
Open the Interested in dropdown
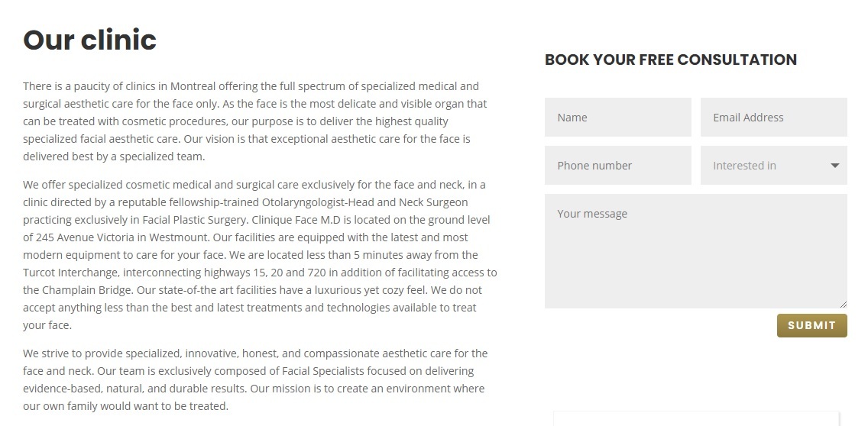(x=774, y=166)
